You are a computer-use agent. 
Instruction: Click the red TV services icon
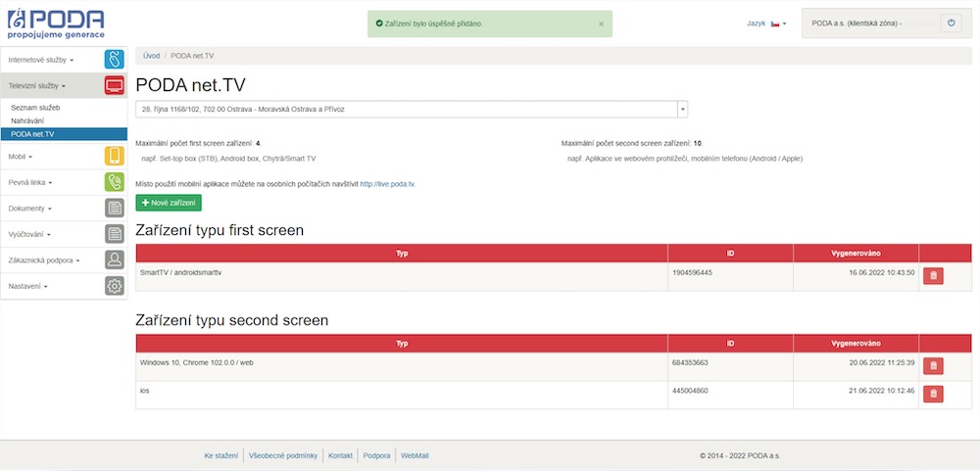115,85
